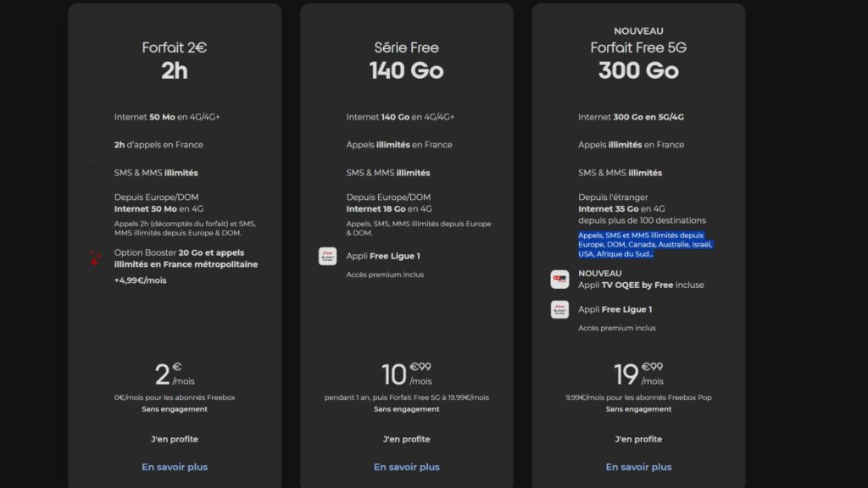Image resolution: width=868 pixels, height=488 pixels.
Task: Select the 2h d'appels en France icon
Action: pyautogui.click(x=97, y=144)
